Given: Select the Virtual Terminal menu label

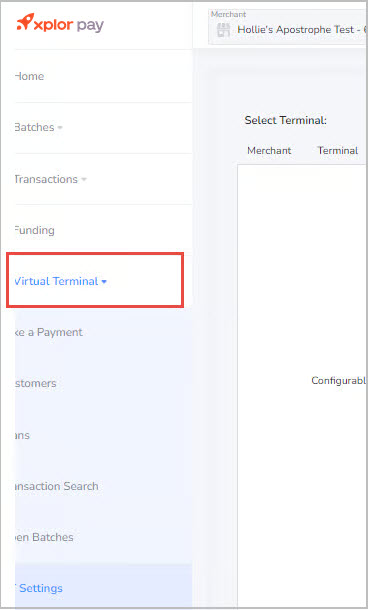Looking at the screenshot, I should click(56, 281).
